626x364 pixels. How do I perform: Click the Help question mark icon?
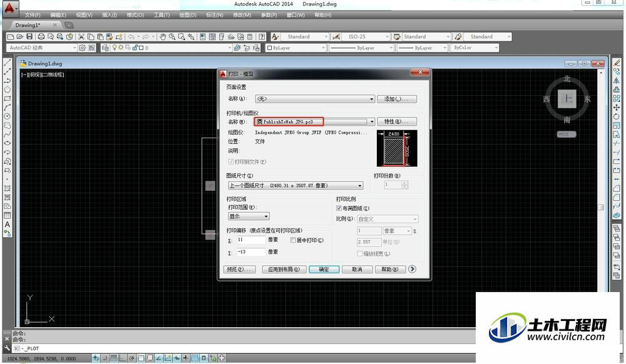262,37
